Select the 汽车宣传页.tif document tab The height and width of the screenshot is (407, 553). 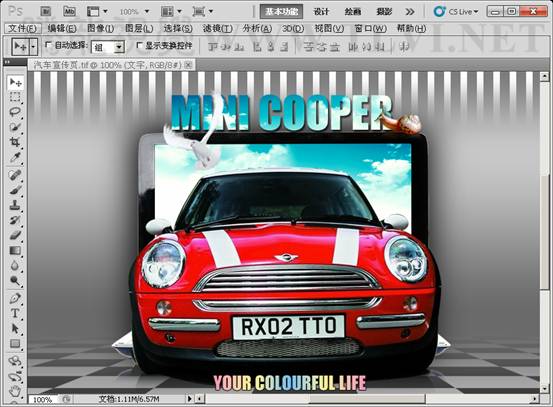pos(110,65)
